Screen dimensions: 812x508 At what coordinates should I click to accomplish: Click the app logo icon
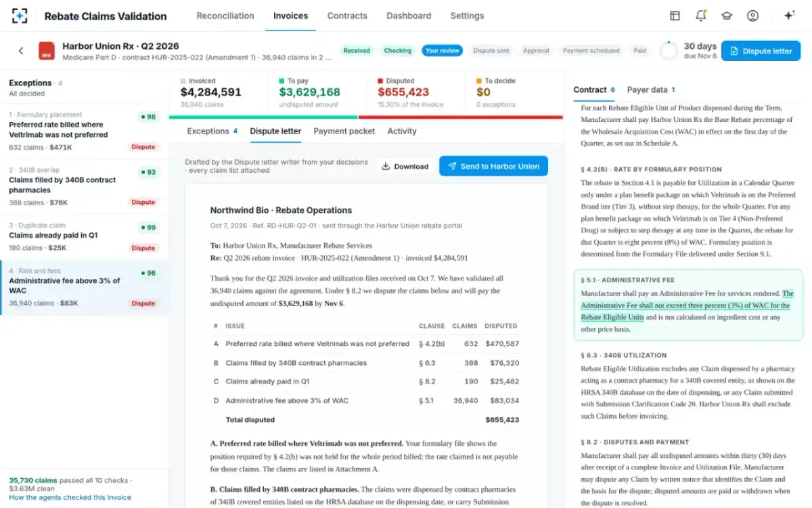pyautogui.click(x=20, y=16)
